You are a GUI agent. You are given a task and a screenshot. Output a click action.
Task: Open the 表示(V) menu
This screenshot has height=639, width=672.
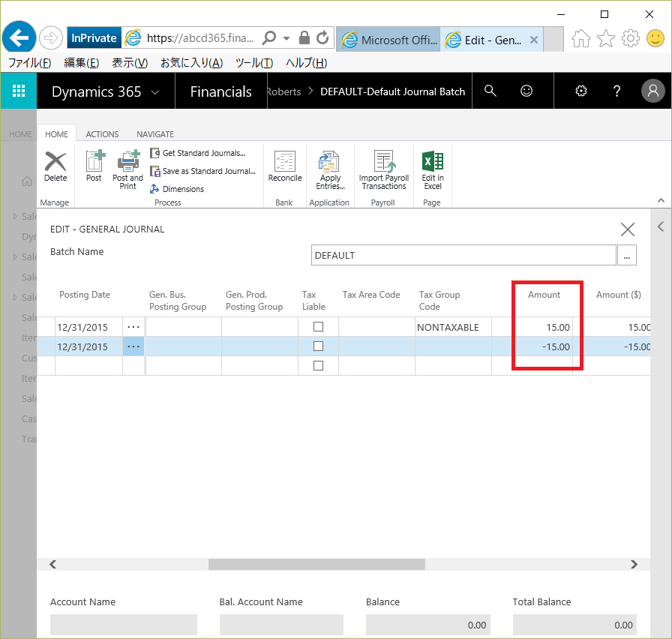[x=130, y=63]
